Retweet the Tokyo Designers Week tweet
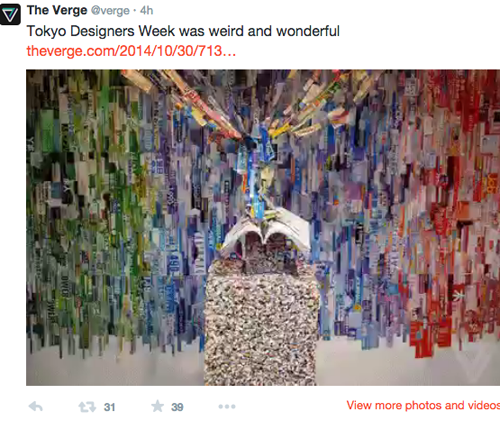 pos(87,407)
